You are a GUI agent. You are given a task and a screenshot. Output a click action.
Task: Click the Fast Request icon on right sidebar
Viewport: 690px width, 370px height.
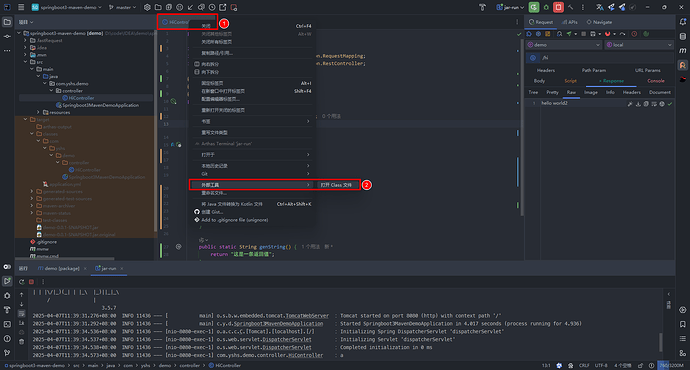[x=683, y=65]
